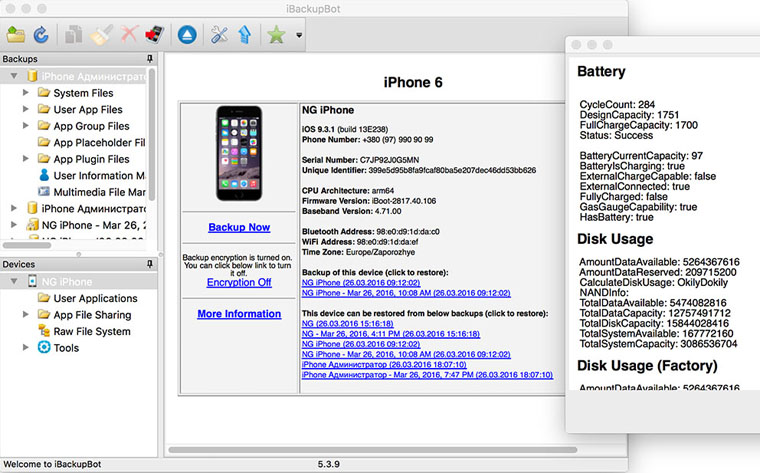Image resolution: width=760 pixels, height=473 pixels.
Task: Click Backups panel horizontal scrollbar
Action: 27,245
